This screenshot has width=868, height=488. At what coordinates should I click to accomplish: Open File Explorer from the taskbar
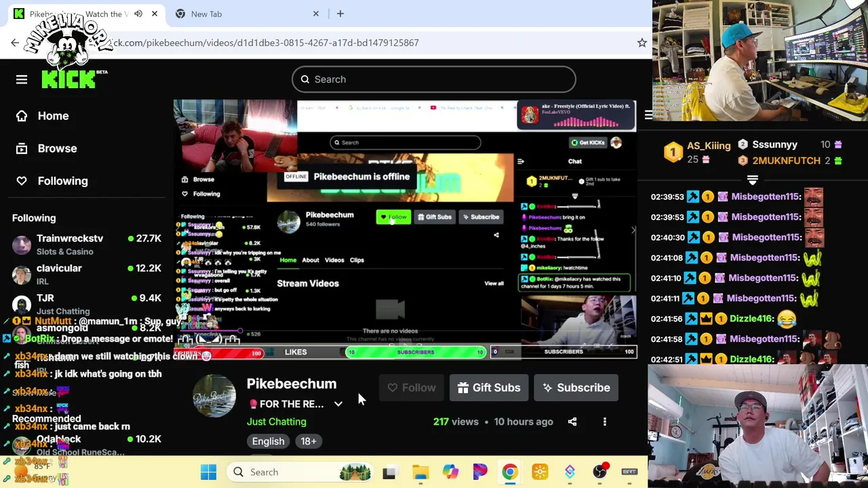coord(420,472)
